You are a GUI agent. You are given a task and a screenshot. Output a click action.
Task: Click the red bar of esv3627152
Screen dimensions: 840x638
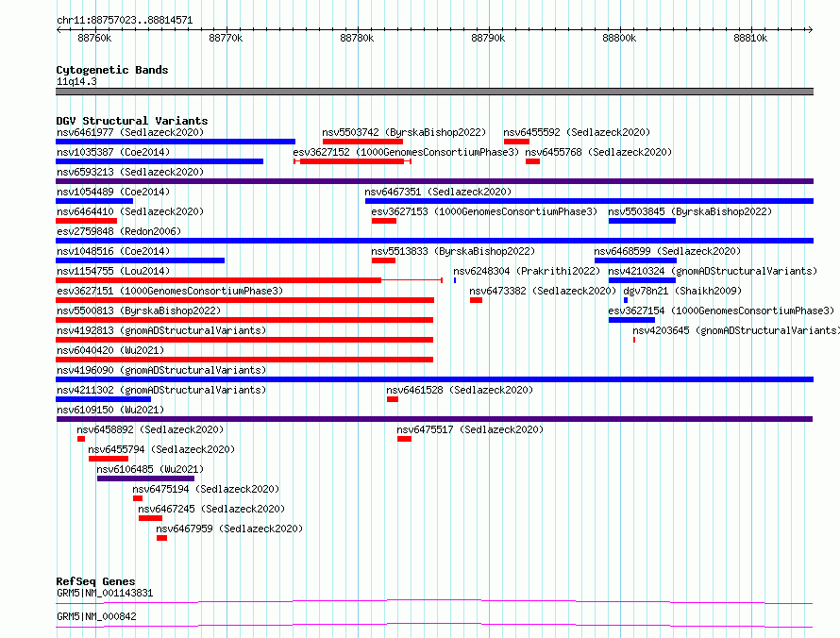coord(352,161)
